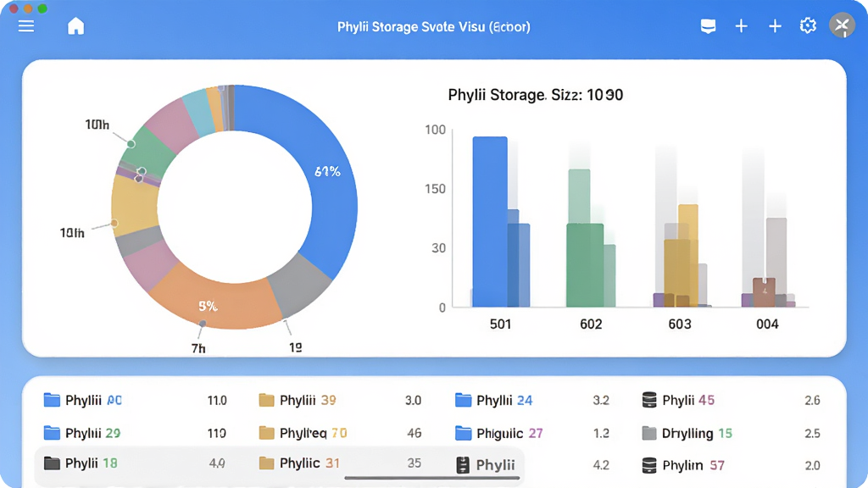Screen dimensions: 868x488
Task: Click the Phiguiic 27 folder entry
Action: [498, 433]
